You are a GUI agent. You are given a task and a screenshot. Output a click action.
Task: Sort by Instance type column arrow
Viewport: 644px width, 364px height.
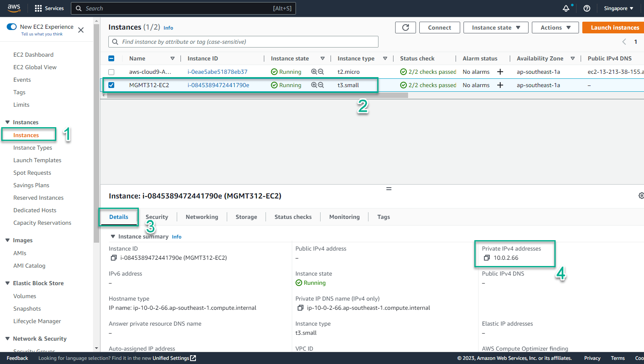385,58
